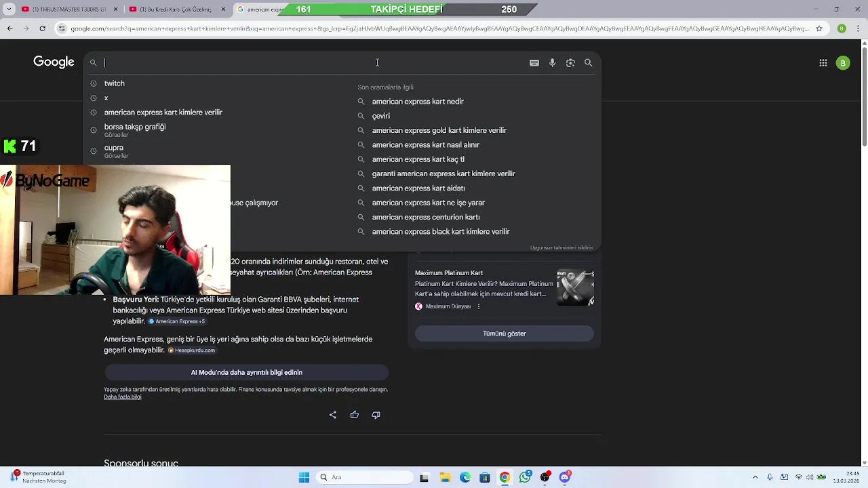Click 'AI Modu'nda daha ayrıntılı bilgi edinin' button
The width and height of the screenshot is (868, 488).
tap(246, 372)
